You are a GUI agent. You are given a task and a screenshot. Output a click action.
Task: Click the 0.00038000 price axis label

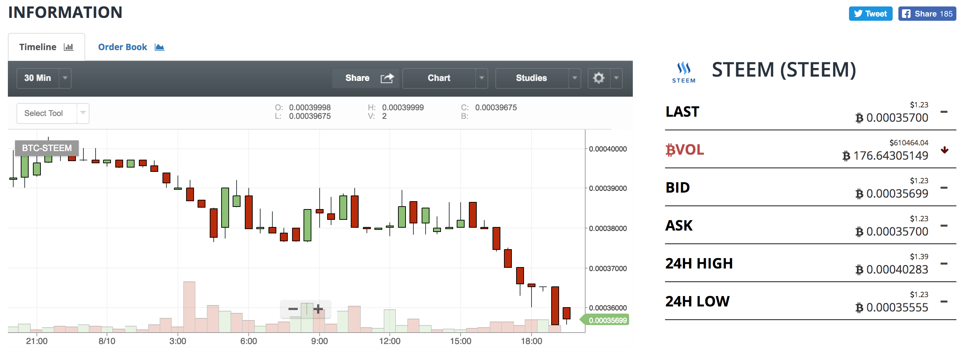(608, 229)
